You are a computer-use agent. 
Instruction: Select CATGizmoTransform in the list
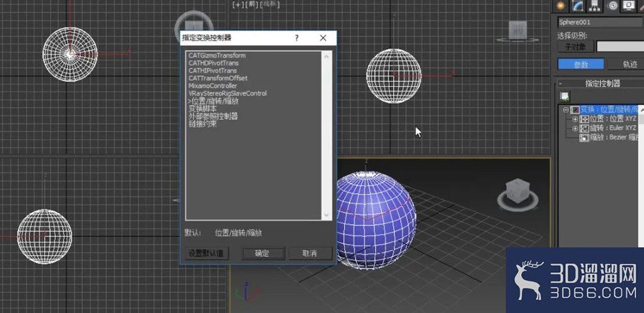pos(217,55)
